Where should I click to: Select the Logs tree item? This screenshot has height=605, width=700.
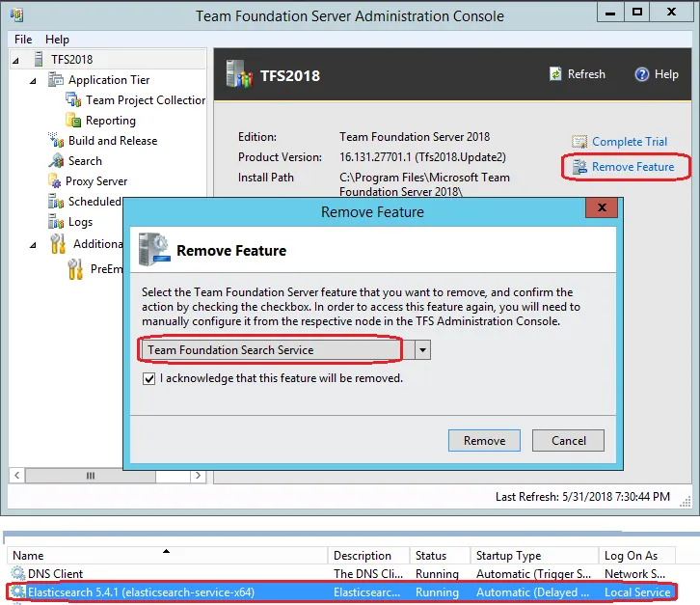coord(80,222)
